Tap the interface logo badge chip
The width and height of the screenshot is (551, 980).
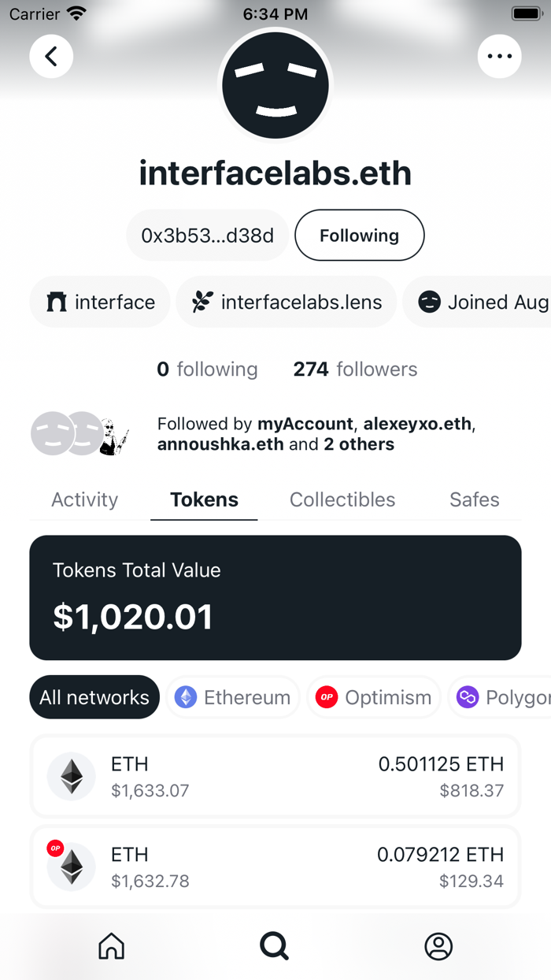[99, 302]
